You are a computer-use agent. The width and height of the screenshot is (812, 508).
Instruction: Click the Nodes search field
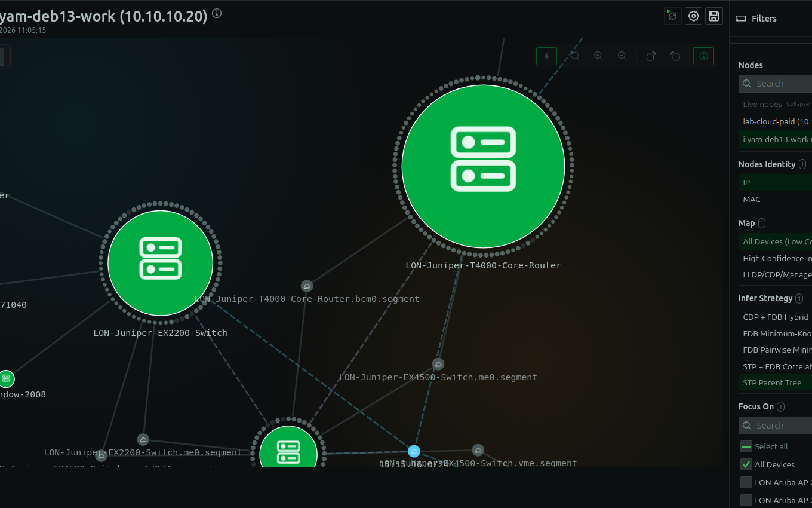(775, 84)
